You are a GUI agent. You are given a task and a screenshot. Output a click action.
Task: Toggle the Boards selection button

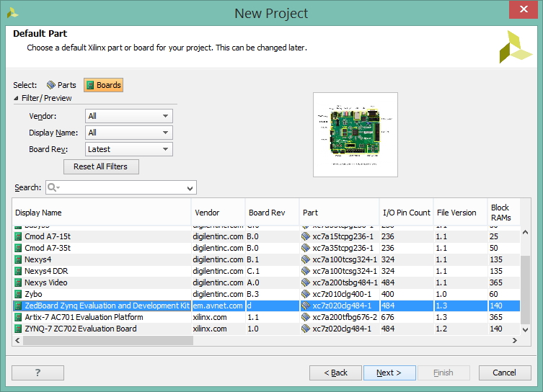click(104, 85)
